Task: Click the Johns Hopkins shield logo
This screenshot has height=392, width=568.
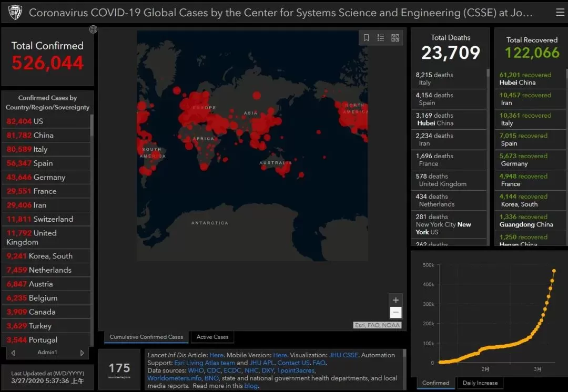Action: pos(15,13)
